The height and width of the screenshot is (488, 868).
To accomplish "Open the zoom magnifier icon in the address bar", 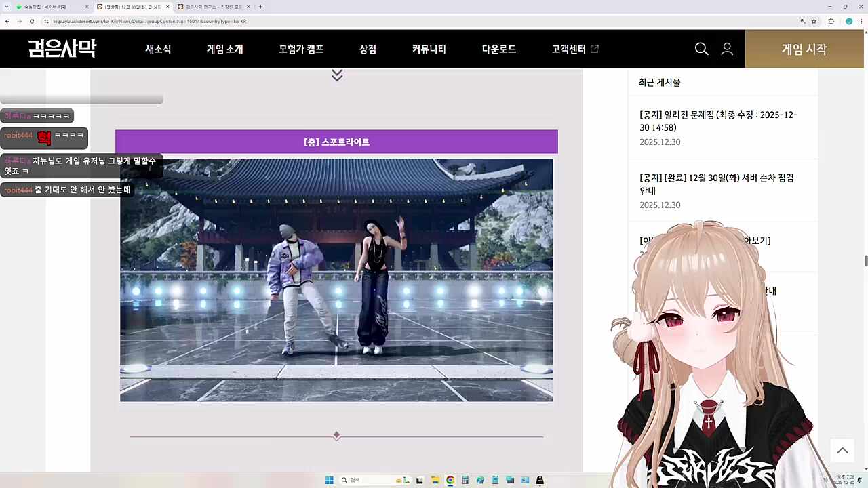I will (803, 21).
